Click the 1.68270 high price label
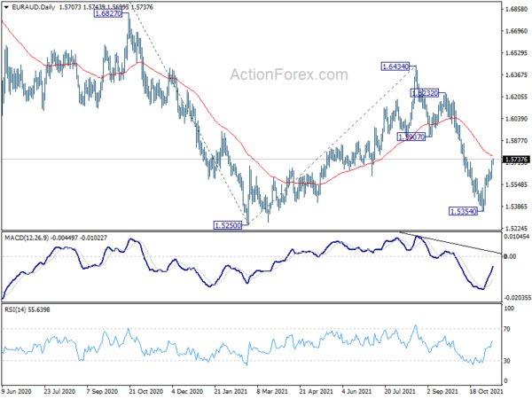Screen dimensions: 532x399 pyautogui.click(x=108, y=13)
